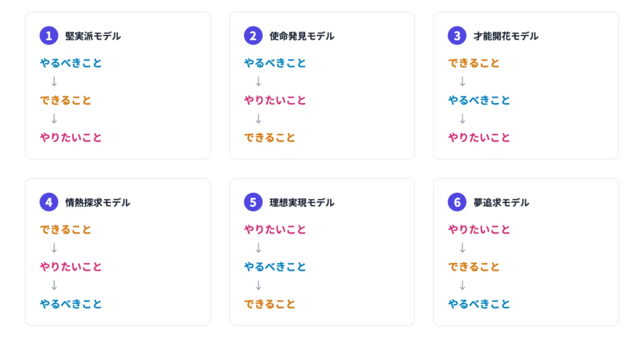Click できること in 理想実現モデル card
The image size is (644, 337).
click(x=269, y=304)
